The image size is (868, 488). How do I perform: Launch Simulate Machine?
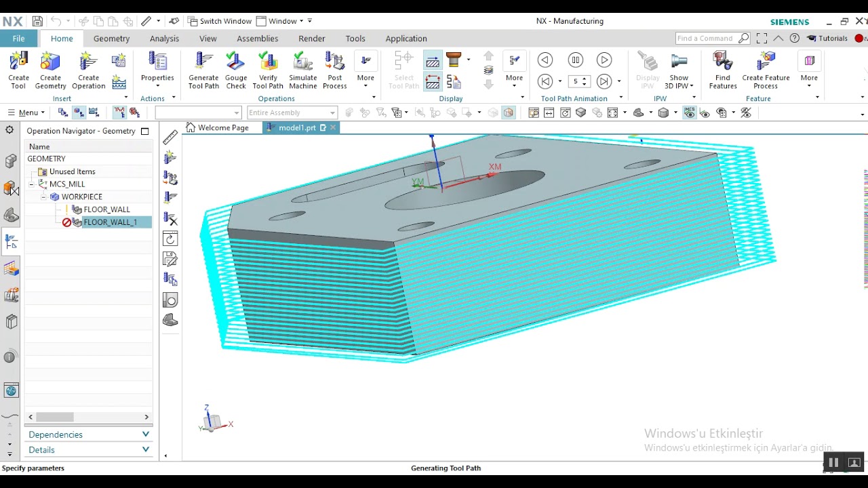pos(302,70)
